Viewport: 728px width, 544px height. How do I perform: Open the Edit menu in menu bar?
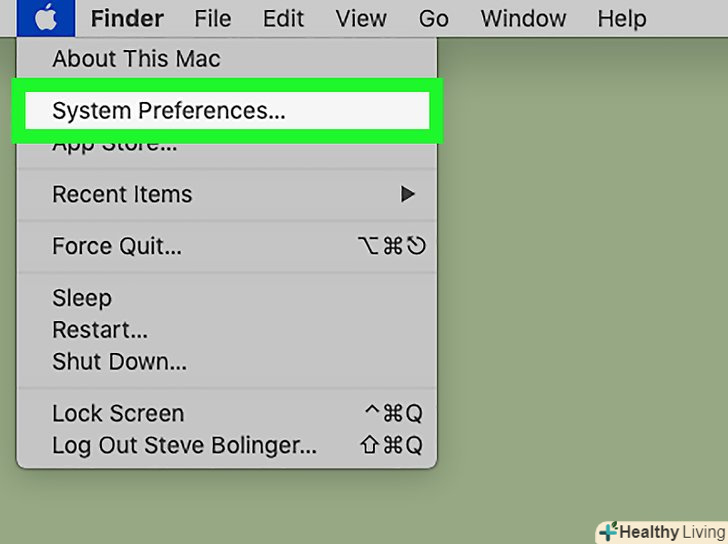click(284, 18)
